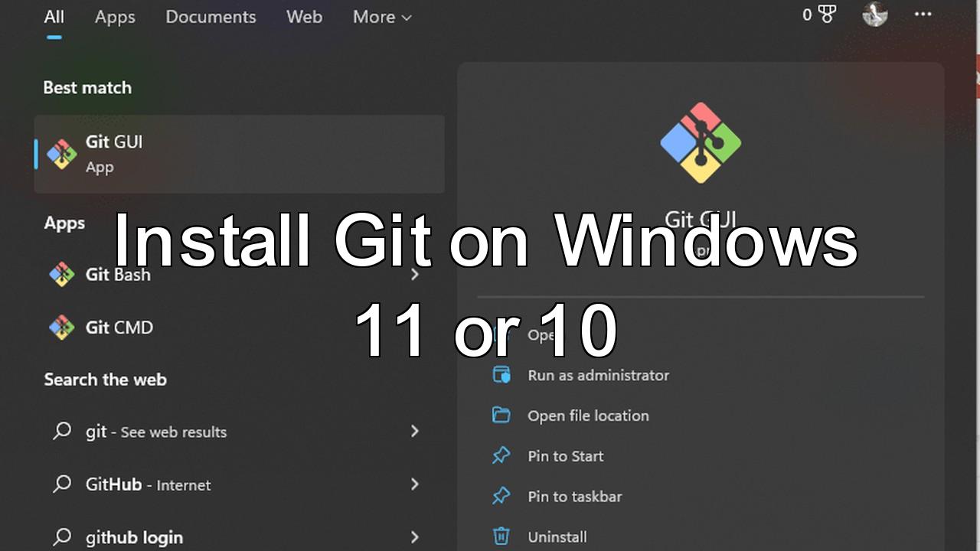
Task: Click the large Git GUI logo in preview pane
Action: 701,143
